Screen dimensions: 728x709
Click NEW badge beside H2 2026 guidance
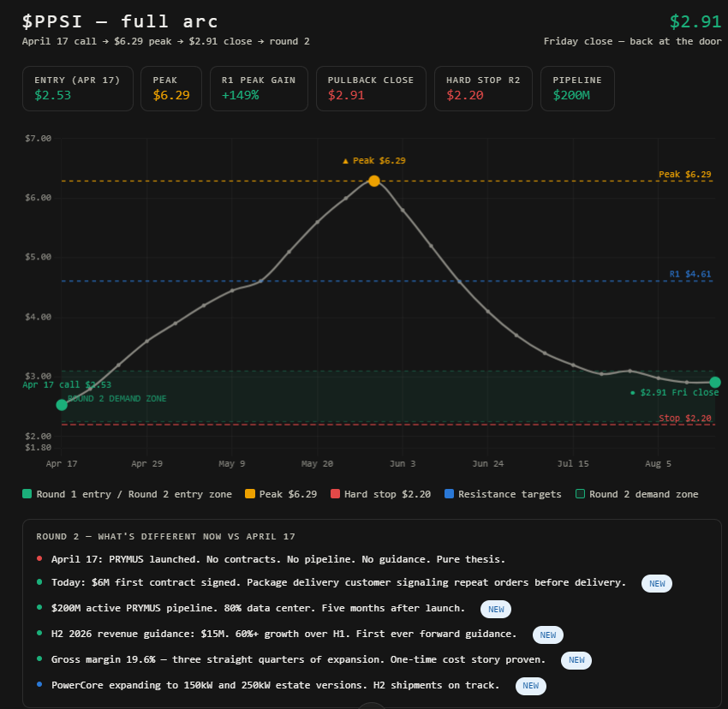tap(548, 635)
